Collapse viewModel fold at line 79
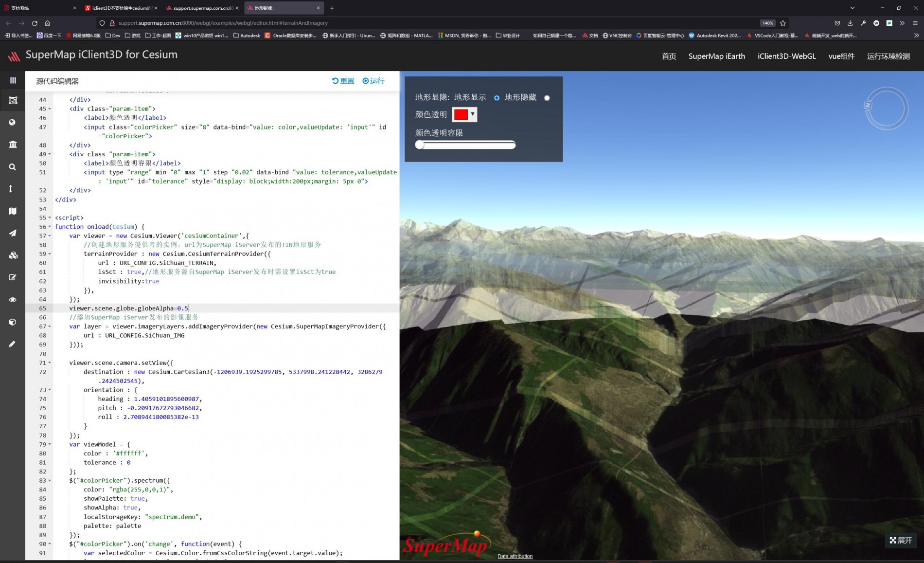Image resolution: width=924 pixels, height=563 pixels. pyautogui.click(x=50, y=444)
